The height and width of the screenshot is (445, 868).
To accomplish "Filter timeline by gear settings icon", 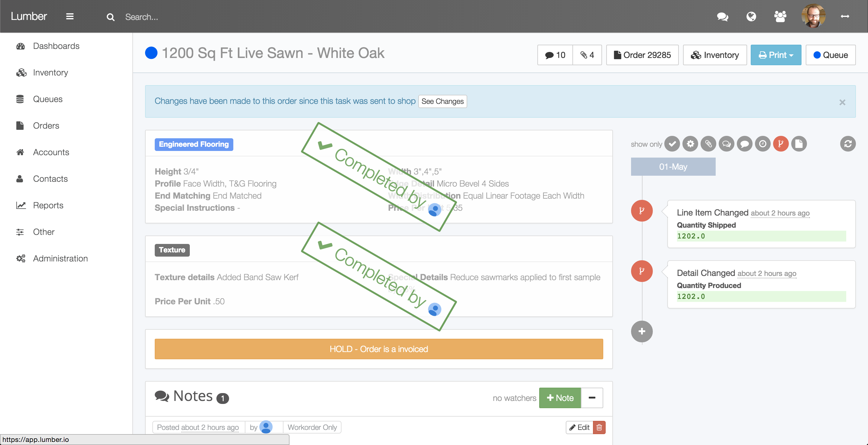I will pyautogui.click(x=690, y=144).
